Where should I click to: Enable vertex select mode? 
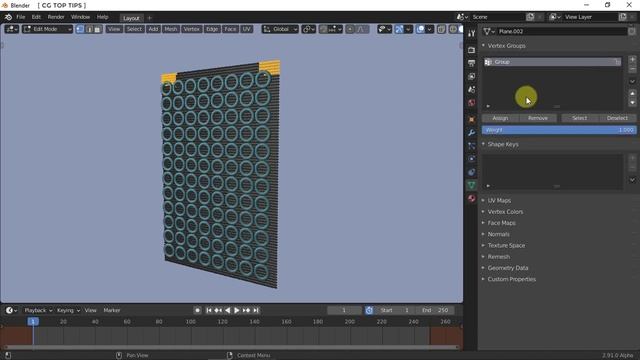[80, 29]
